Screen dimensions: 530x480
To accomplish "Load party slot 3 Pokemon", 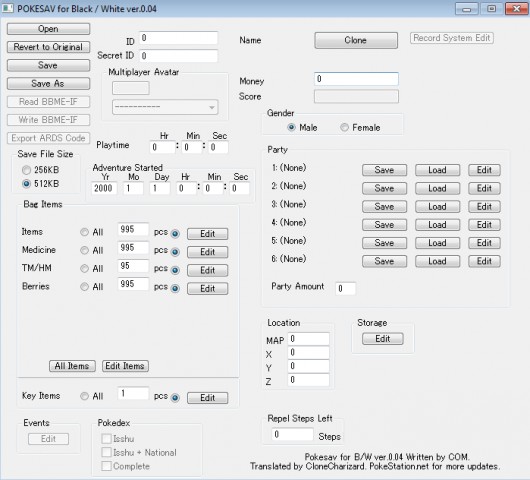I will point(437,207).
